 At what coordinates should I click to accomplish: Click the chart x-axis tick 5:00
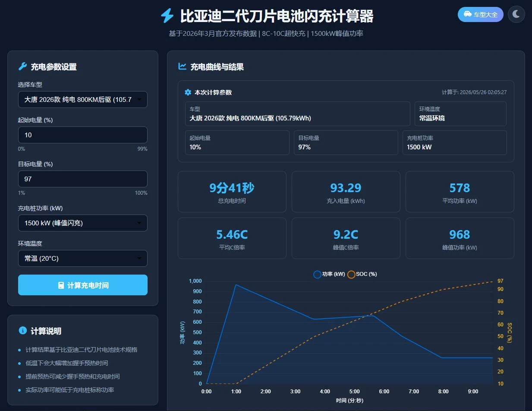355,392
